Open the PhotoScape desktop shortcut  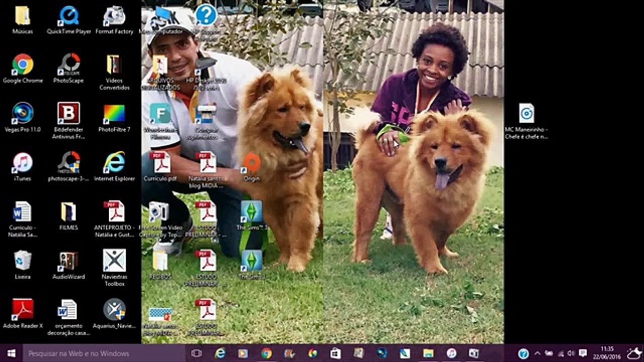click(69, 68)
